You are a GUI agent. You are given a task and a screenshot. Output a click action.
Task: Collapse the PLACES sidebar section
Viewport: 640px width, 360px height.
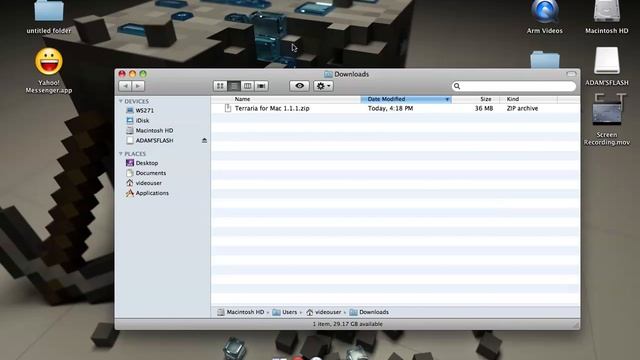pyautogui.click(x=121, y=154)
